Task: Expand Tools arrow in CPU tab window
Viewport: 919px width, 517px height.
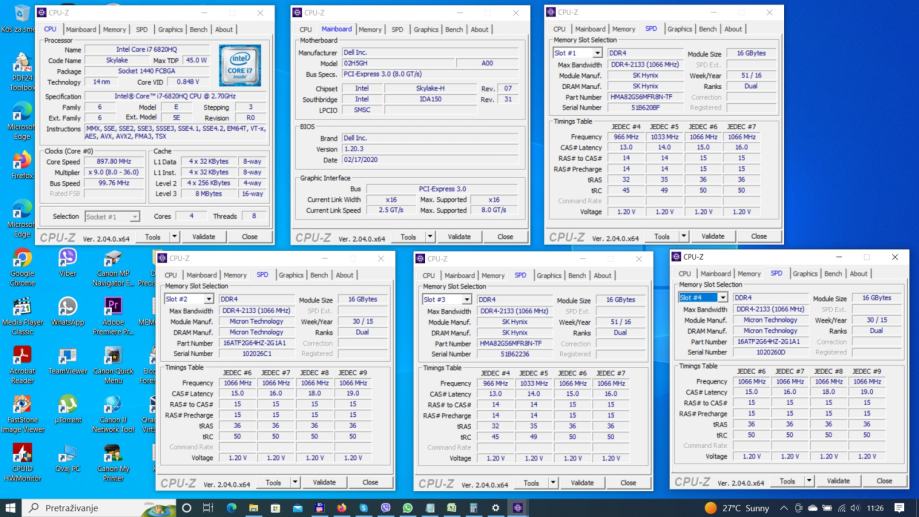Action: tap(174, 237)
